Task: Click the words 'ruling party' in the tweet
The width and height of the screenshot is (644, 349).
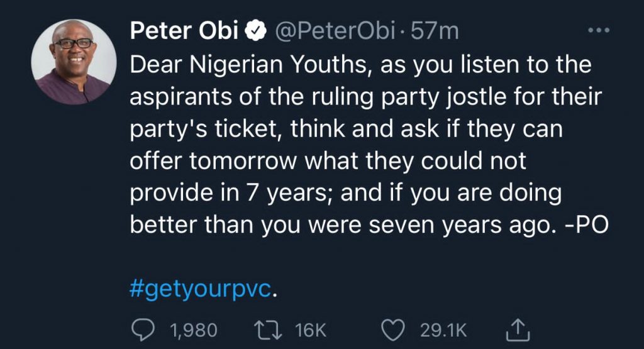Action: (376, 97)
